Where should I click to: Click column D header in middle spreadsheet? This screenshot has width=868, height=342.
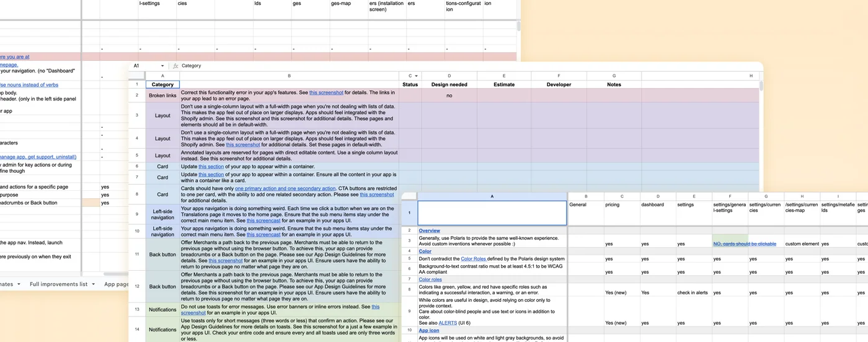coord(449,76)
